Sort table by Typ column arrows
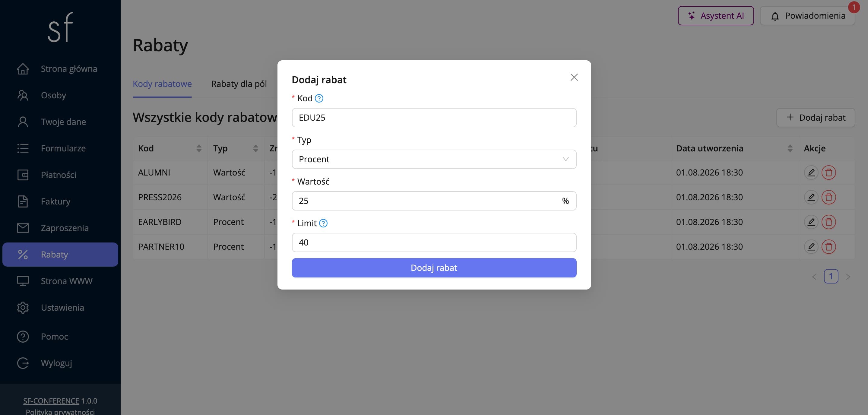Screen dimensions: 868x415 pos(255,149)
